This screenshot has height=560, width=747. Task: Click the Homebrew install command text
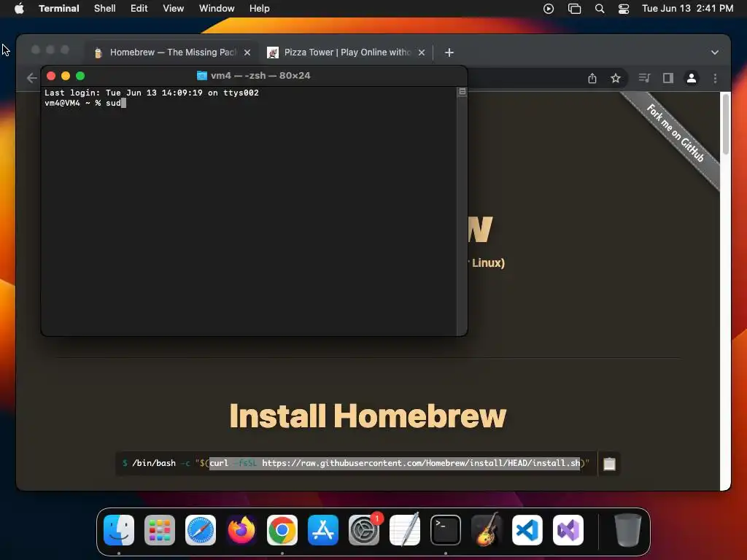(356, 463)
